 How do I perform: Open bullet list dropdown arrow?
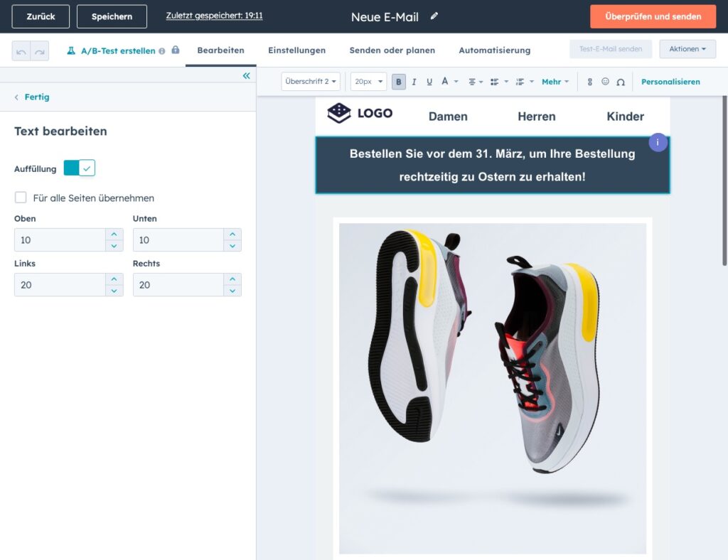click(506, 82)
